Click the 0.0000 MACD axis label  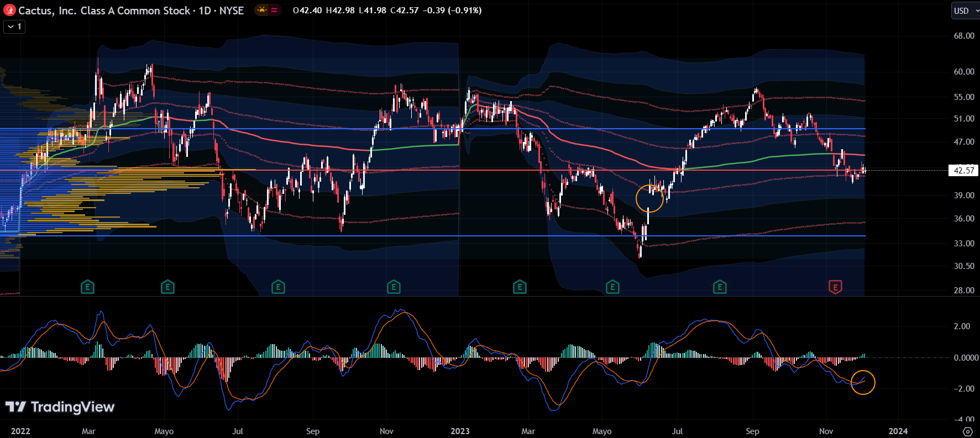pyautogui.click(x=966, y=358)
